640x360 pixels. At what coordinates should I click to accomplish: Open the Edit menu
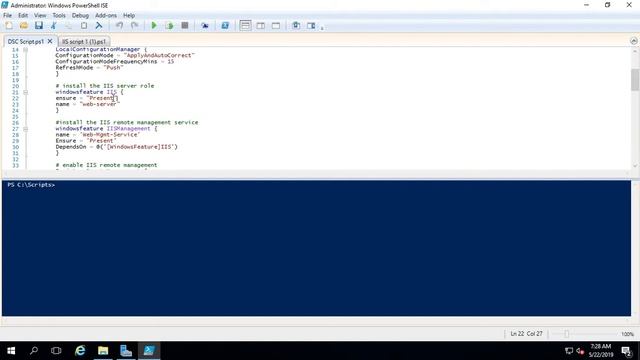pyautogui.click(x=23, y=16)
